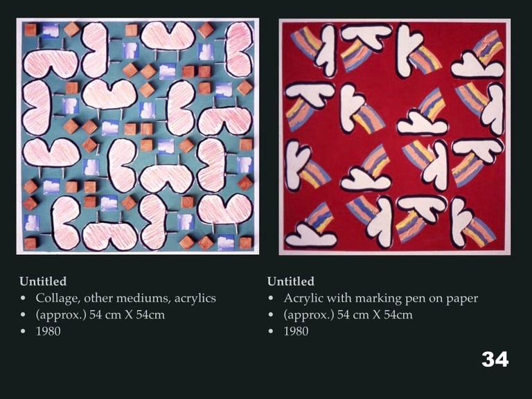Screen dimensions: 532x399
Task: Click the right "1980" date line
Action: tap(296, 331)
